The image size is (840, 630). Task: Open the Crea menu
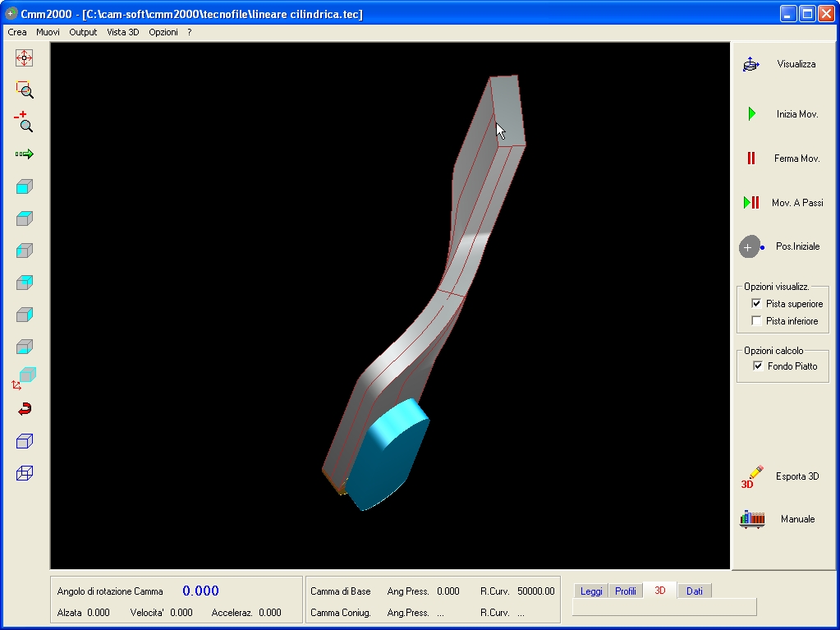[x=17, y=32]
